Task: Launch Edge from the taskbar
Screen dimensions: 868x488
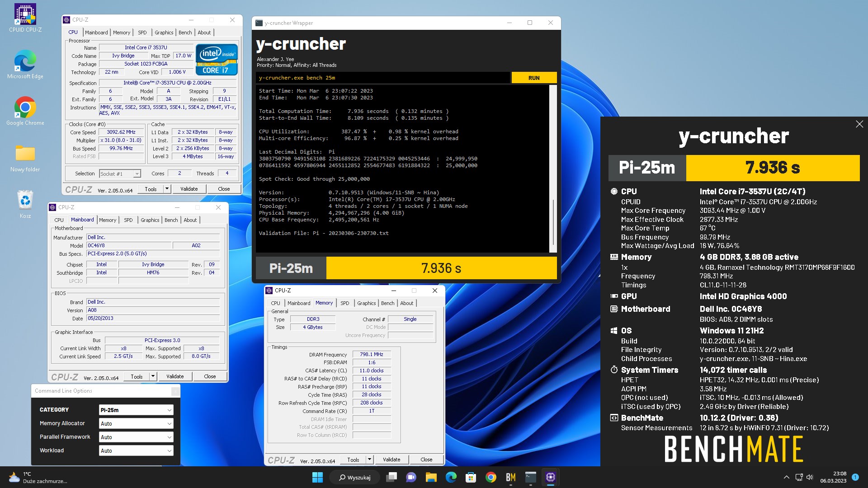Action: (451, 477)
